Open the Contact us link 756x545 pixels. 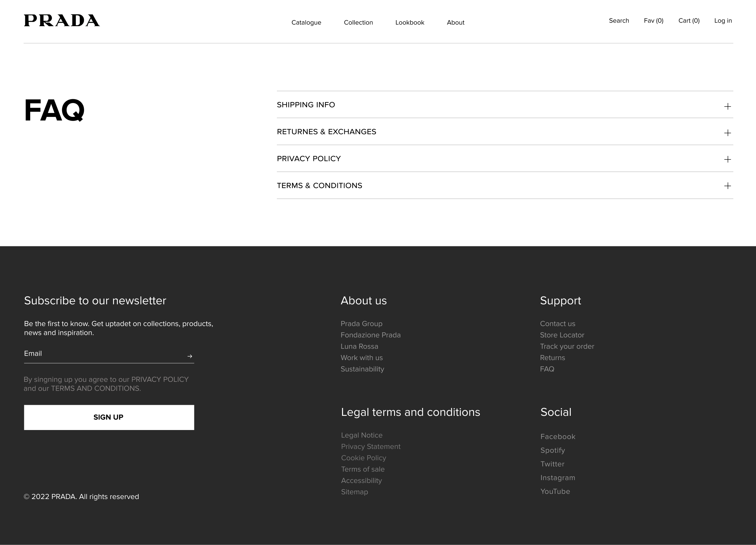[x=558, y=324]
